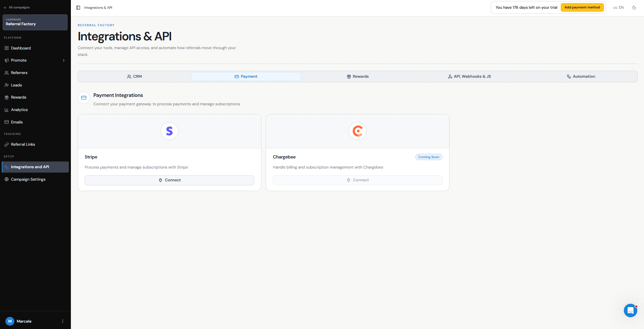Click the Campaign Settings gear icon

pos(6,179)
